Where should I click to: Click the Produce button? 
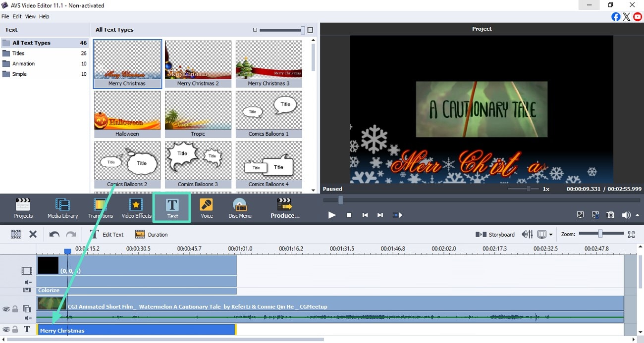285,208
